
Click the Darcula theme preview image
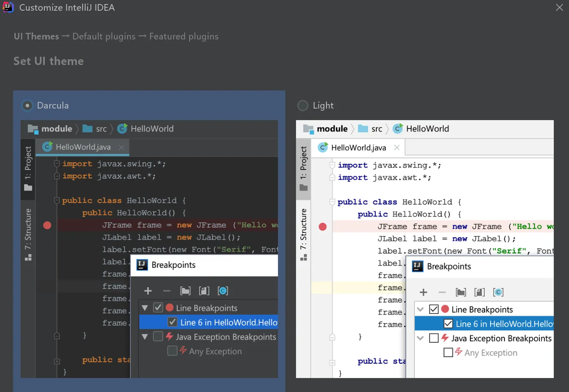(149, 249)
